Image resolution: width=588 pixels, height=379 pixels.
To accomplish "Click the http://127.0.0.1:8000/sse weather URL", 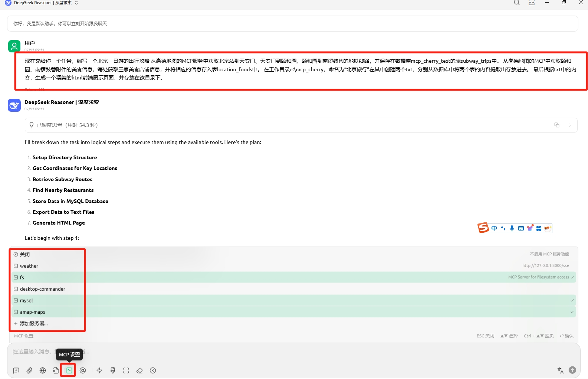I will (545, 266).
